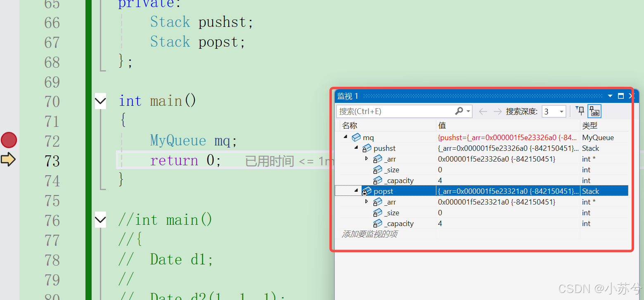Click the address value 0x000001f5e23321a0 {-842150451}

point(497,202)
